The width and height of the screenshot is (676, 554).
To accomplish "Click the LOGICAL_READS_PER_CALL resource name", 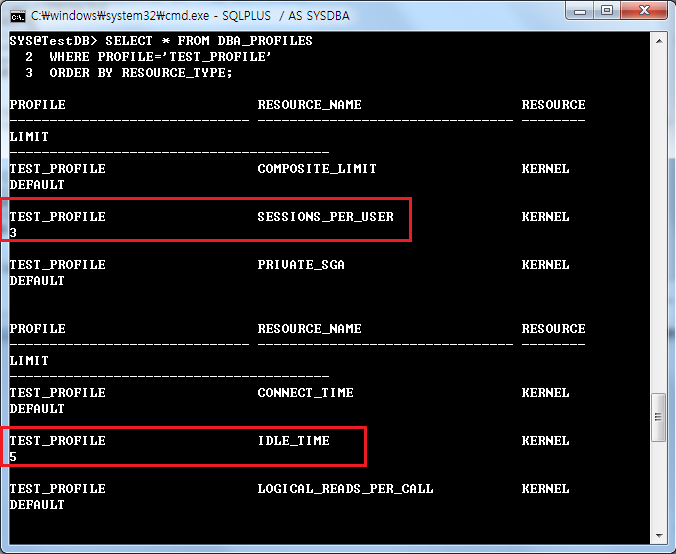I will 345,488.
